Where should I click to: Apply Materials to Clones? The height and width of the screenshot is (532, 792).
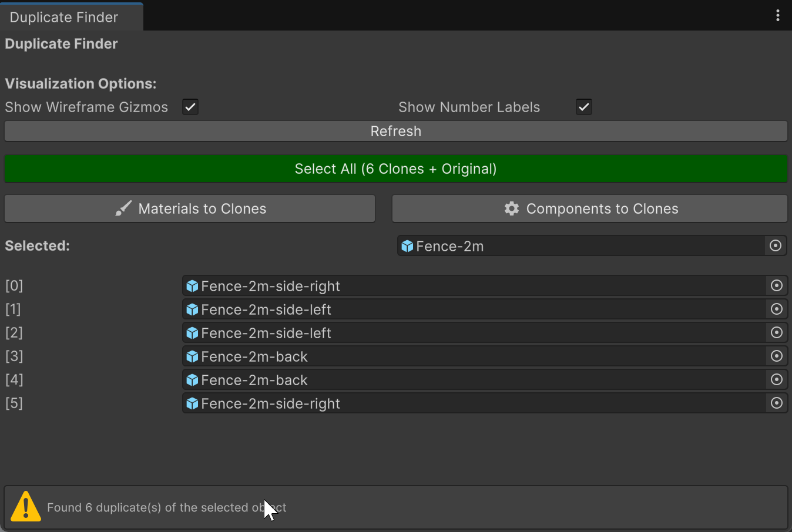click(x=190, y=209)
